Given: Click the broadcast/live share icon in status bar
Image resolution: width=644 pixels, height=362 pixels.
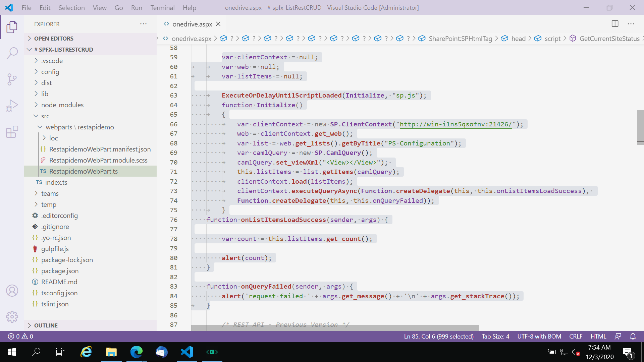Looking at the screenshot, I should (619, 337).
